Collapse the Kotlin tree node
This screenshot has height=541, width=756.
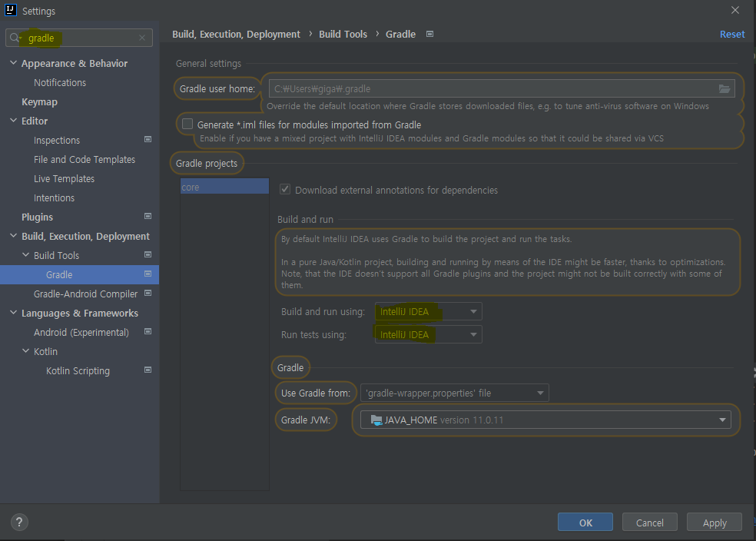26,351
